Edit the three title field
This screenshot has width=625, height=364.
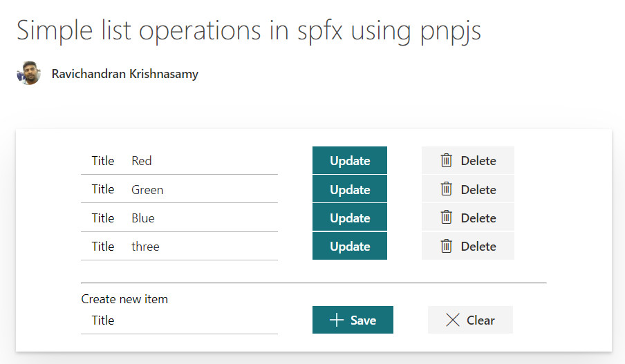(200, 247)
